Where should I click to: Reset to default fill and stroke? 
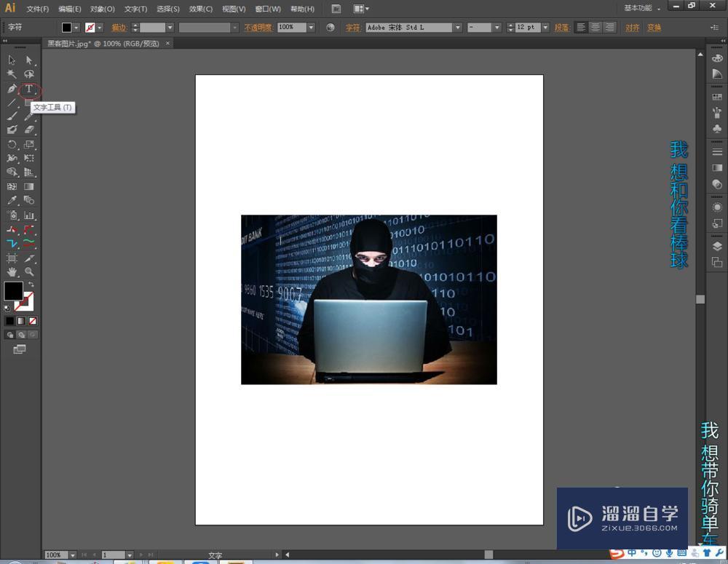coord(7,308)
